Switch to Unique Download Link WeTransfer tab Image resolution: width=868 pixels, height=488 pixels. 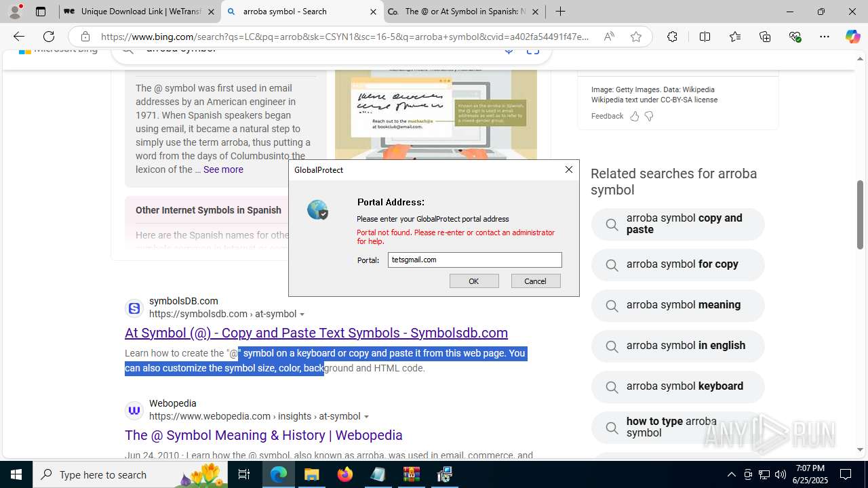139,12
